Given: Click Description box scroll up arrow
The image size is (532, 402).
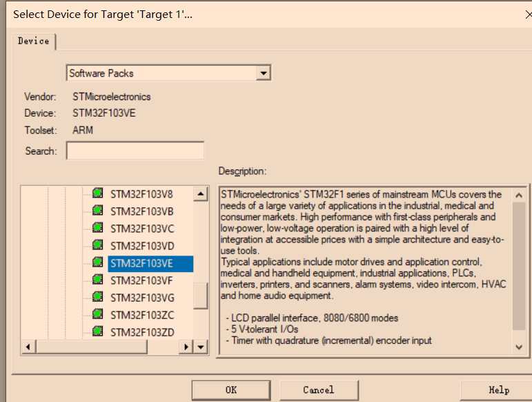Looking at the screenshot, I should tap(518, 195).
